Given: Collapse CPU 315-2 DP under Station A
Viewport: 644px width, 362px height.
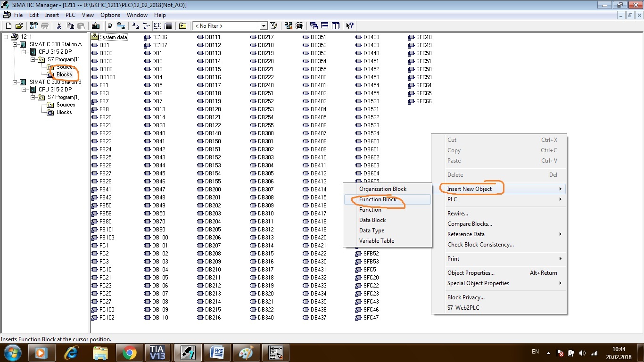Looking at the screenshot, I should [24, 52].
